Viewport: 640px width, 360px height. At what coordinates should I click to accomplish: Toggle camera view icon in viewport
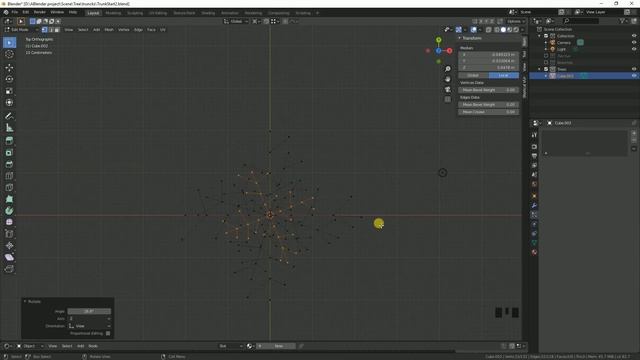[x=448, y=89]
